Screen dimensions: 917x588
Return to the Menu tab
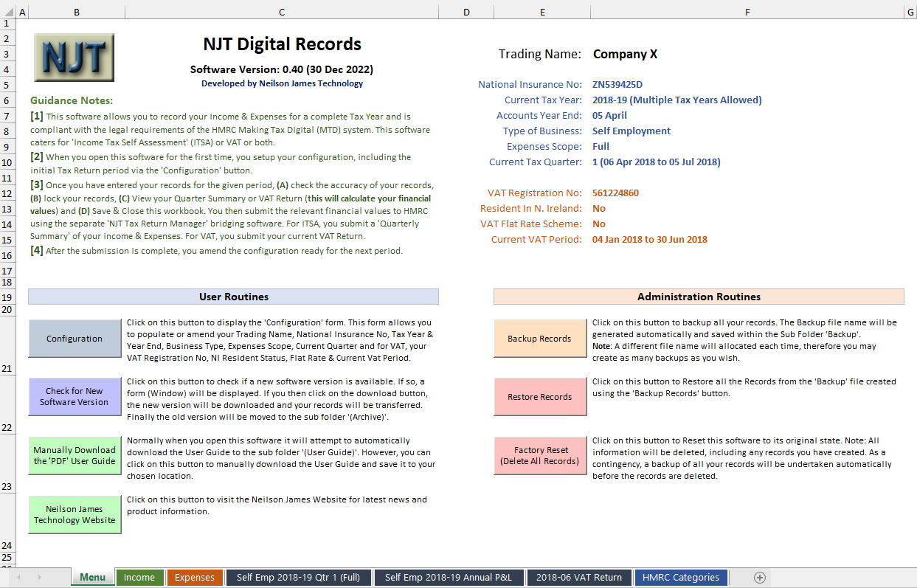[92, 578]
